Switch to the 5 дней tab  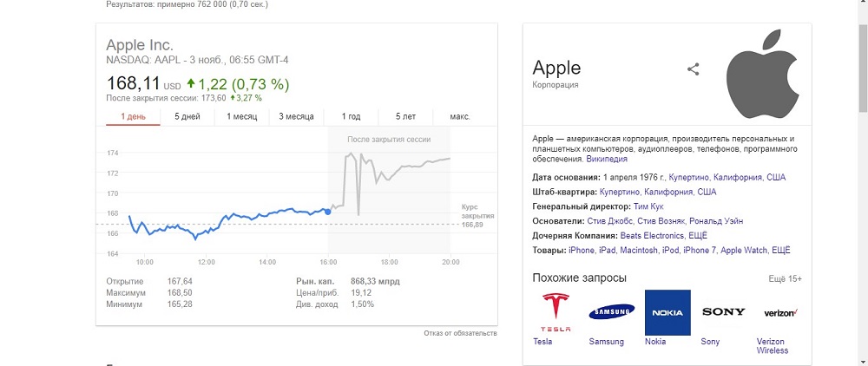point(187,117)
